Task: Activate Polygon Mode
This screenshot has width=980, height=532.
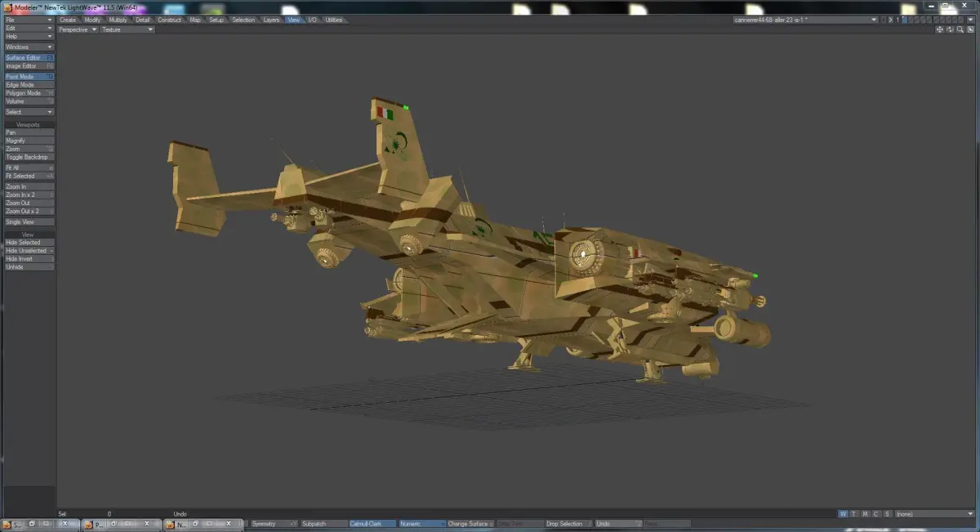Action: click(x=29, y=93)
